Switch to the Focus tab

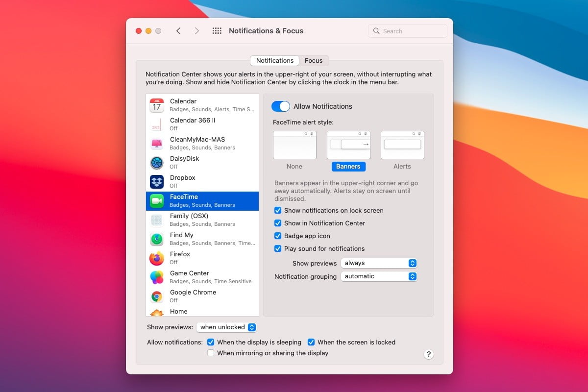tap(314, 60)
